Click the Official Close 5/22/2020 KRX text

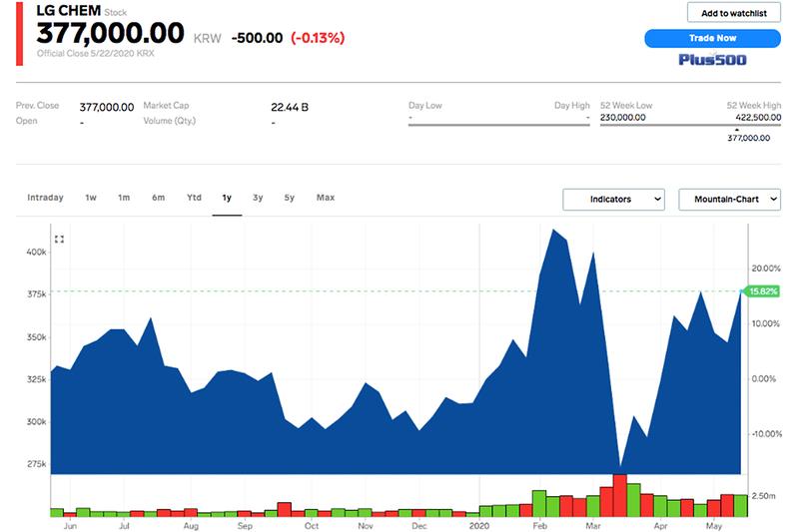click(95, 54)
